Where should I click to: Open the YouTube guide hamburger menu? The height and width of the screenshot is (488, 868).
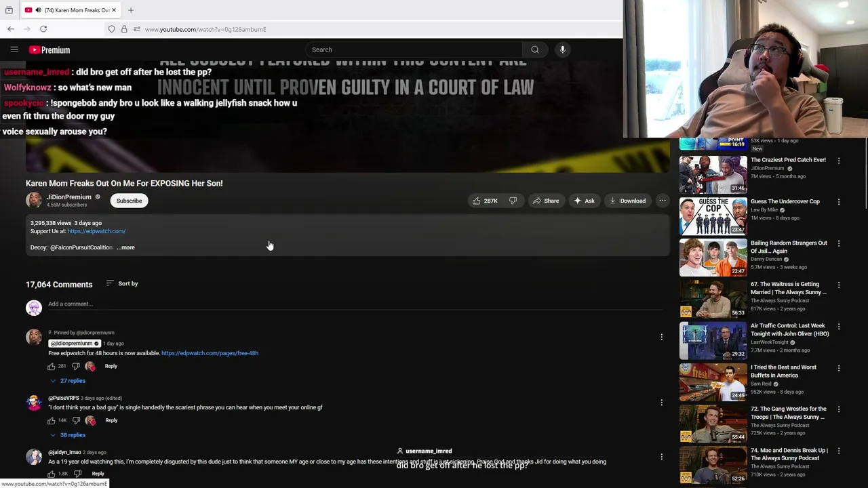tap(14, 49)
